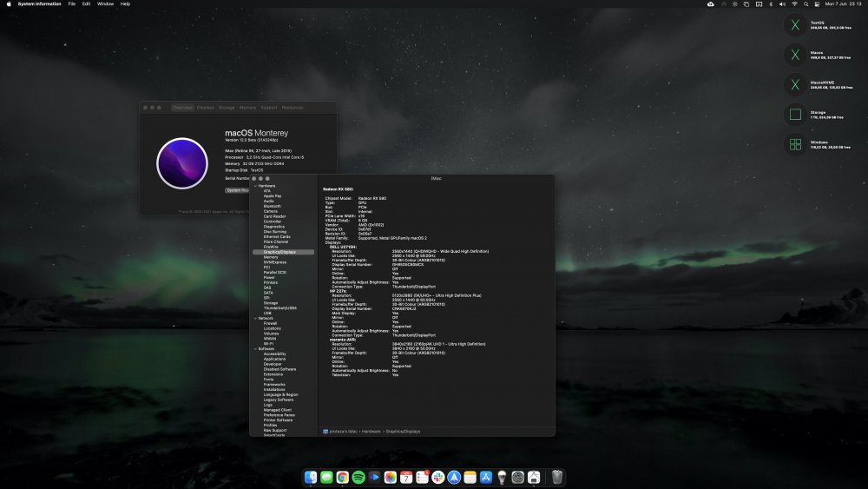Image resolution: width=868 pixels, height=489 pixels.
Task: Select USB in the hardware list
Action: click(267, 313)
